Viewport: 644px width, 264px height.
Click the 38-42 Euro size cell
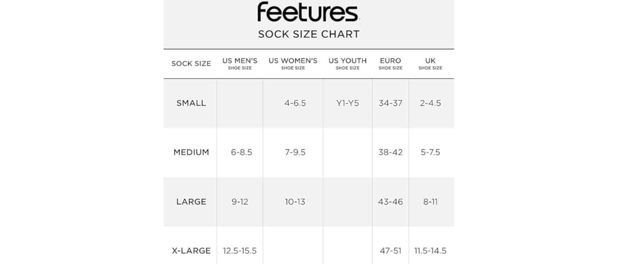pos(390,152)
